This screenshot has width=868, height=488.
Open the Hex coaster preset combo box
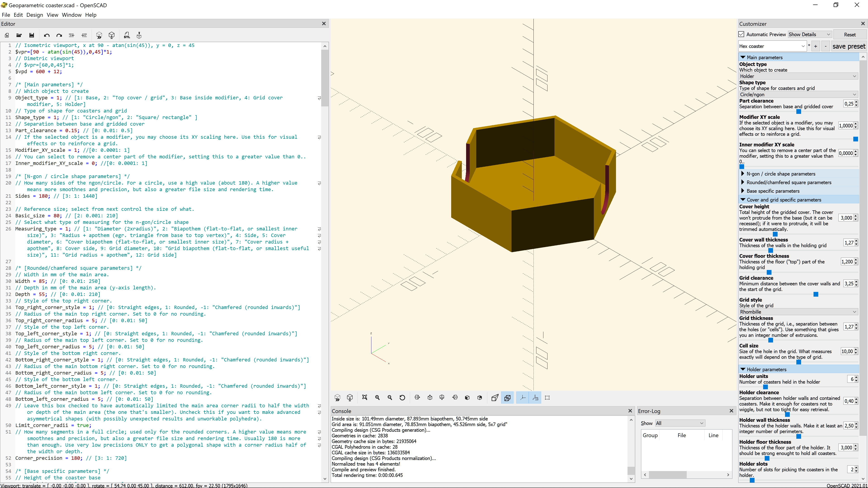click(x=772, y=46)
